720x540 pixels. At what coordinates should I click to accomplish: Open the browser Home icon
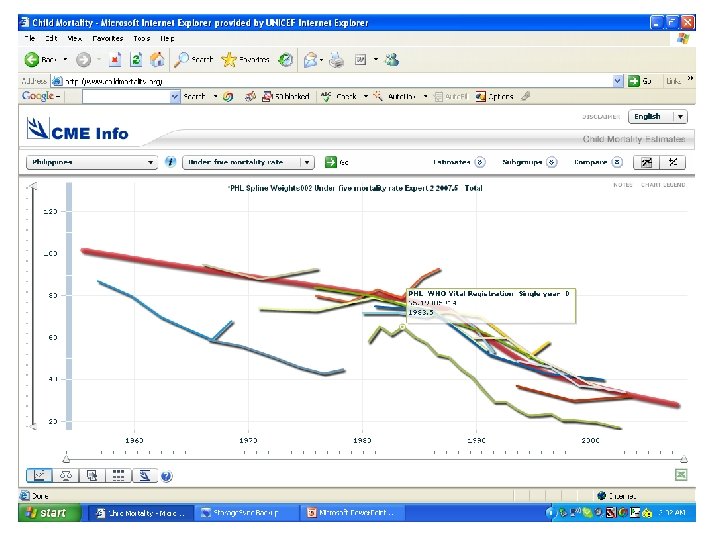click(x=157, y=60)
